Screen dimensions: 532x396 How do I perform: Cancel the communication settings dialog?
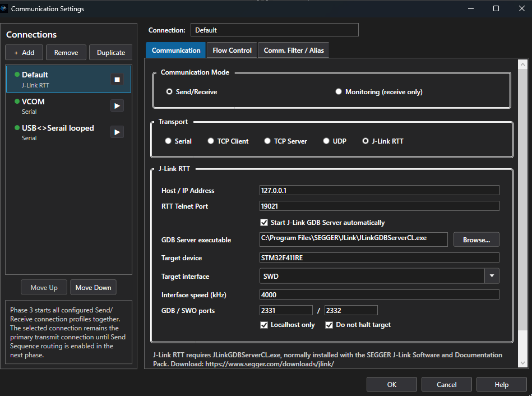pos(446,384)
